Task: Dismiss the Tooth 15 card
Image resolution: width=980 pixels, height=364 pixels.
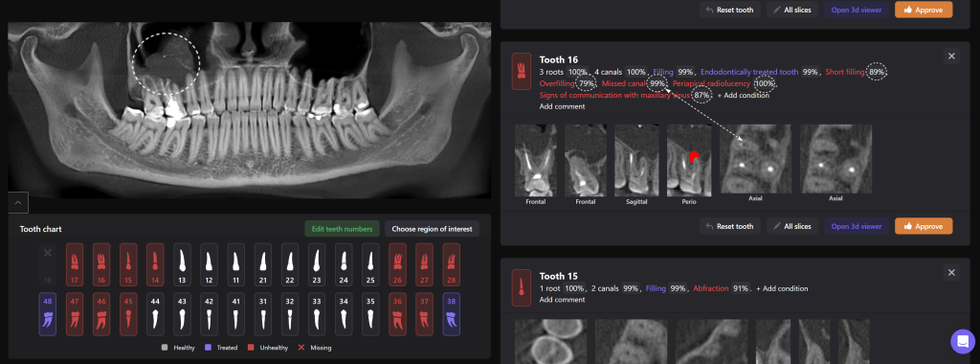Action: pyautogui.click(x=951, y=273)
